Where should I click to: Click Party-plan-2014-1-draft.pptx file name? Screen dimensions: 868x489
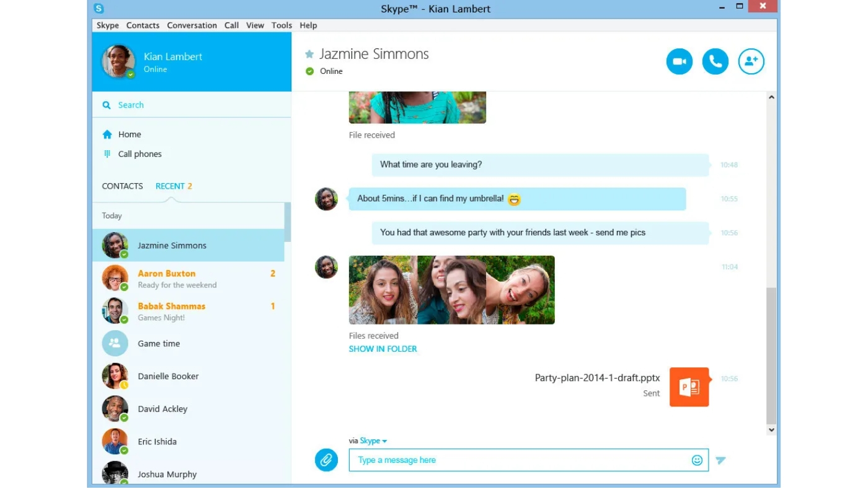pos(597,378)
